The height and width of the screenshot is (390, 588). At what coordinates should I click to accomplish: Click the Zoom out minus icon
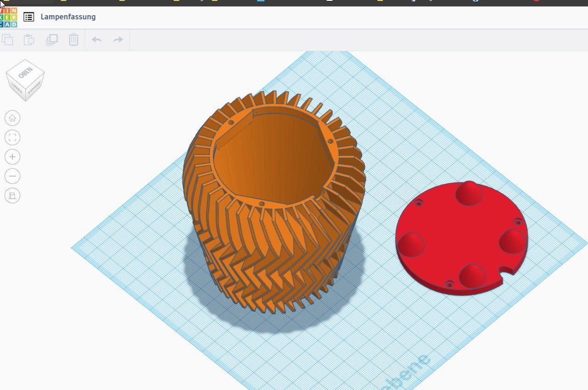(x=12, y=176)
